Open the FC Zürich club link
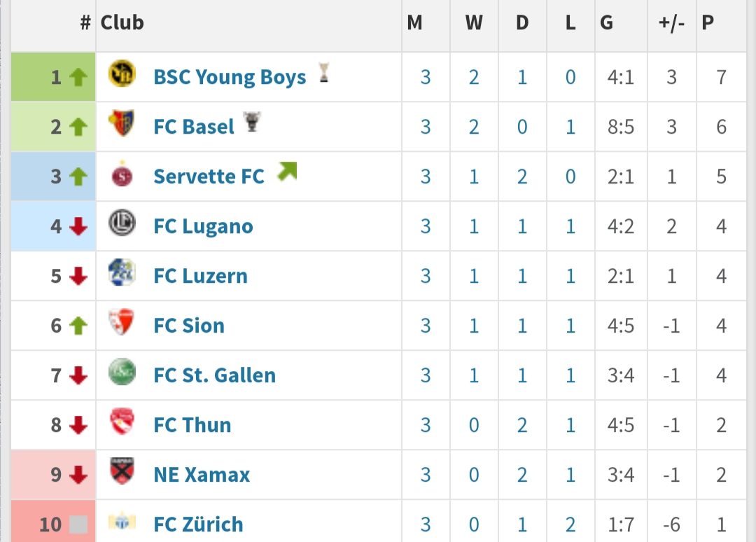This screenshot has height=542, width=756. 198,524
